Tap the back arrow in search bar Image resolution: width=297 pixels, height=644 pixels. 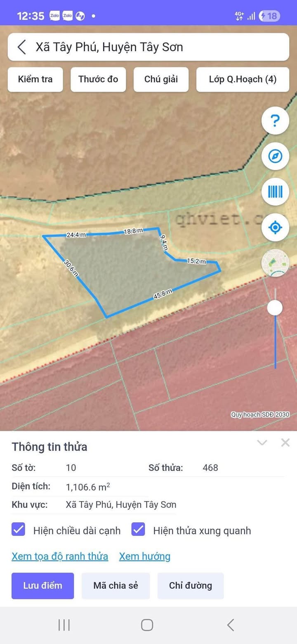point(22,47)
